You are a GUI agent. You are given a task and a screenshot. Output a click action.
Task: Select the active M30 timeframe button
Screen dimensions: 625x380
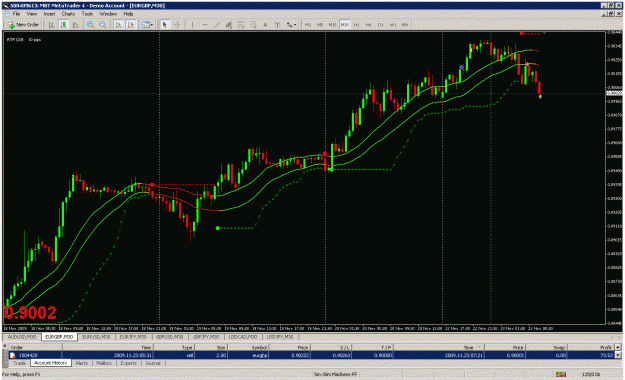coord(344,25)
